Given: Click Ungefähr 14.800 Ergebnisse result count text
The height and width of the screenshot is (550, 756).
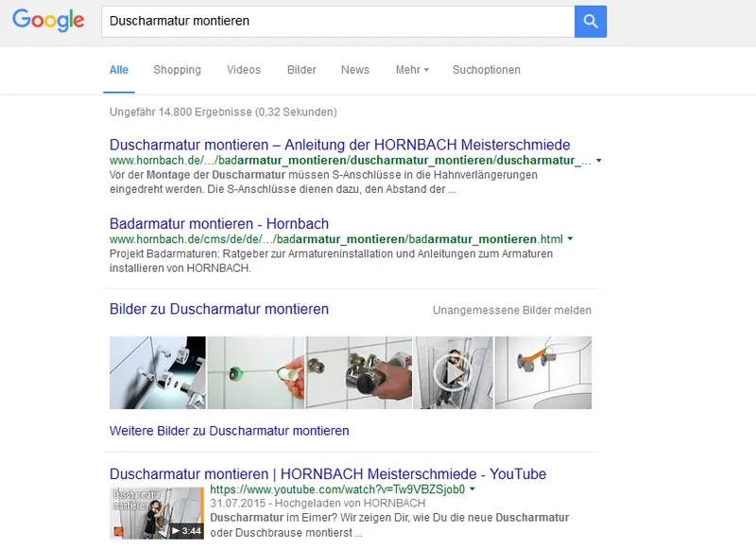Looking at the screenshot, I should [223, 112].
